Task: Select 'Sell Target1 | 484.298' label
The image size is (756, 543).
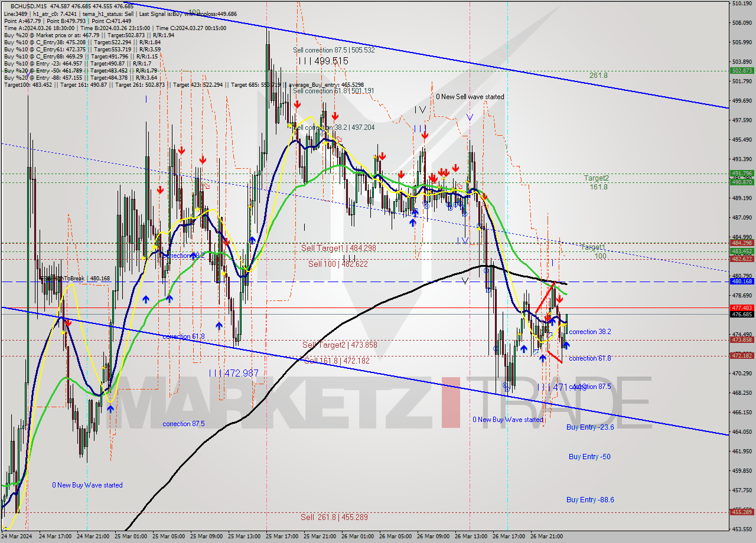Action: pyautogui.click(x=338, y=248)
